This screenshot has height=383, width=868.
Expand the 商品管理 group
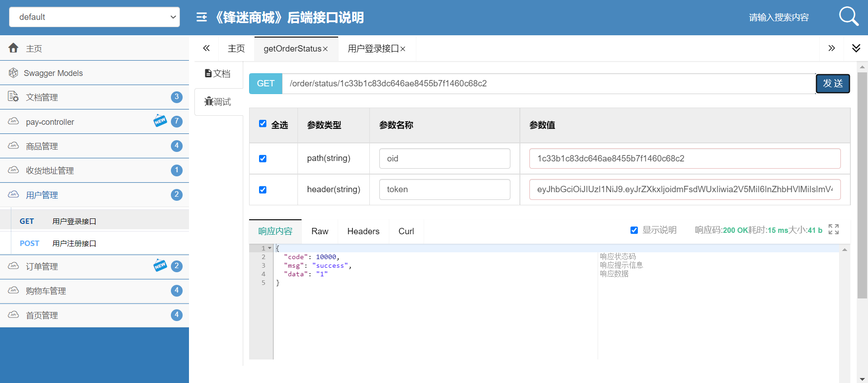94,146
